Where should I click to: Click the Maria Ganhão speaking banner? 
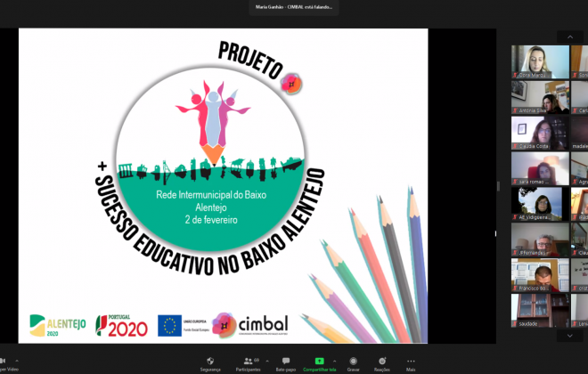(x=294, y=7)
